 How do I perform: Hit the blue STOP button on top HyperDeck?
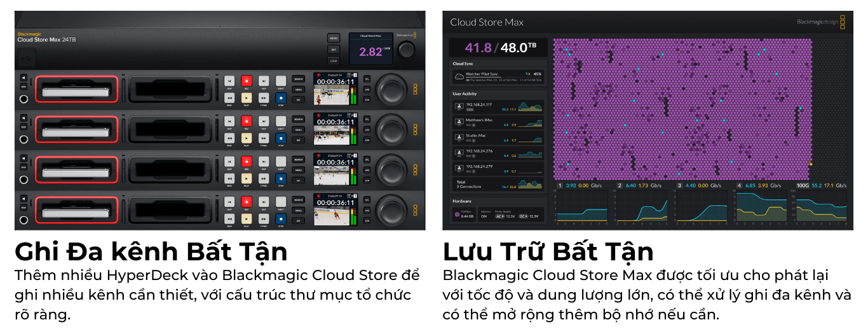pos(281,98)
